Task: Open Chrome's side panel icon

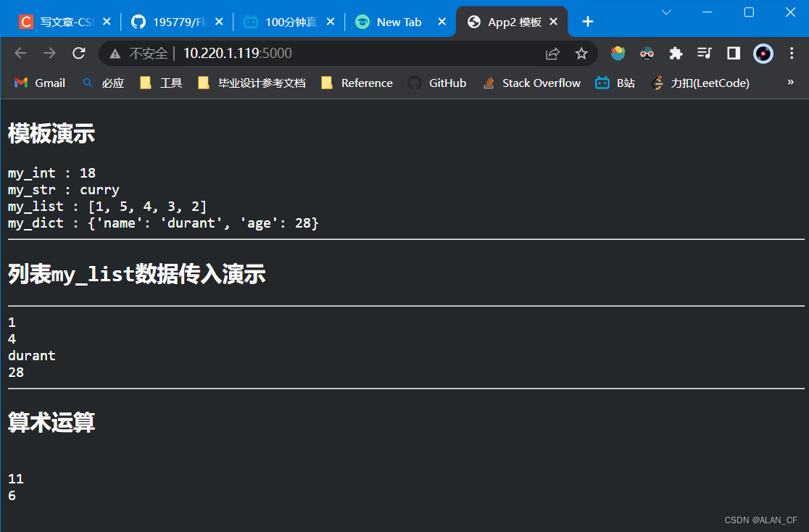Action: [733, 53]
